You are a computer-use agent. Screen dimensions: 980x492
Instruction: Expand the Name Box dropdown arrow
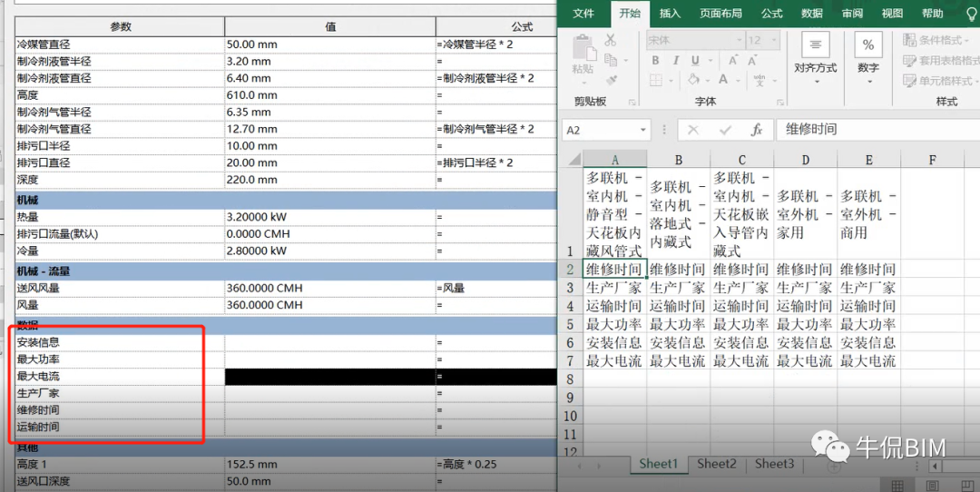pos(642,130)
